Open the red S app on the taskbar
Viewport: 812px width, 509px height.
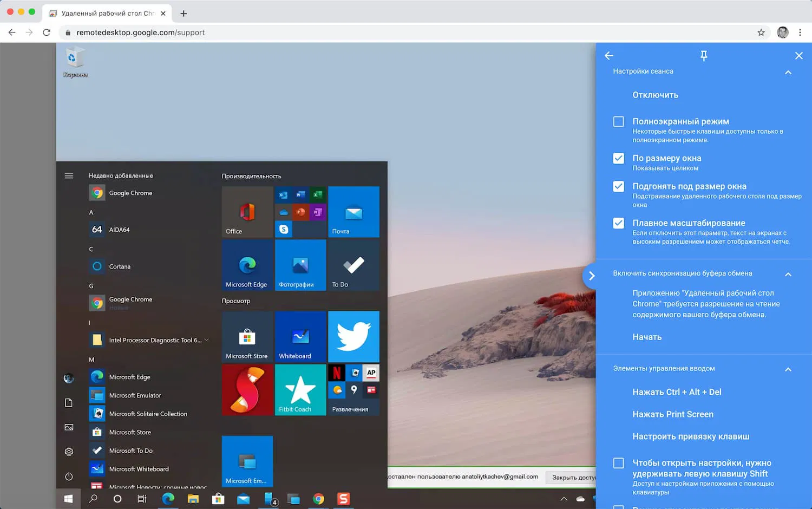[x=343, y=499]
